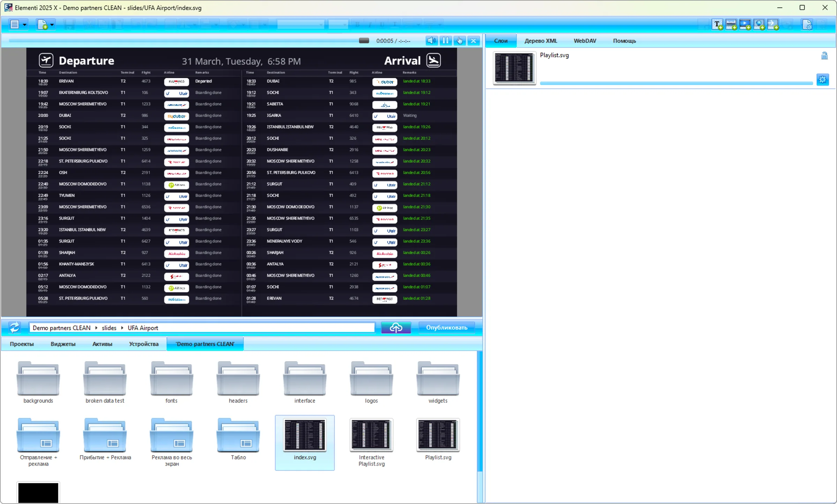Open document properties icon in toolbar

807,25
